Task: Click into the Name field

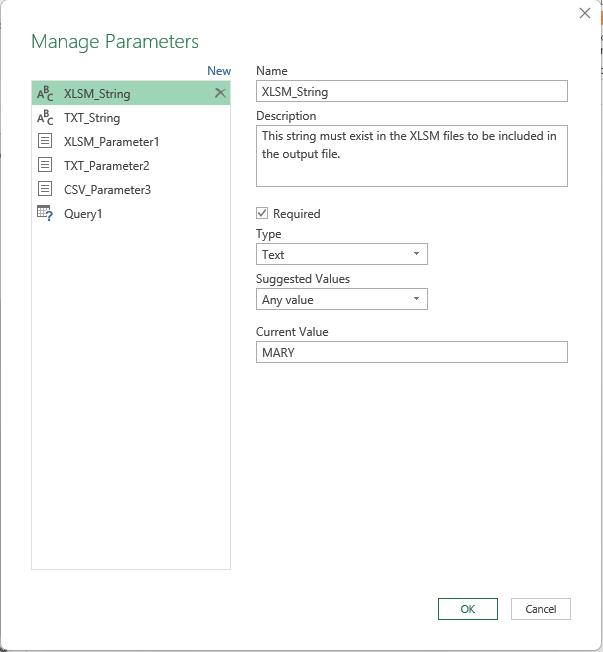Action: click(x=412, y=91)
